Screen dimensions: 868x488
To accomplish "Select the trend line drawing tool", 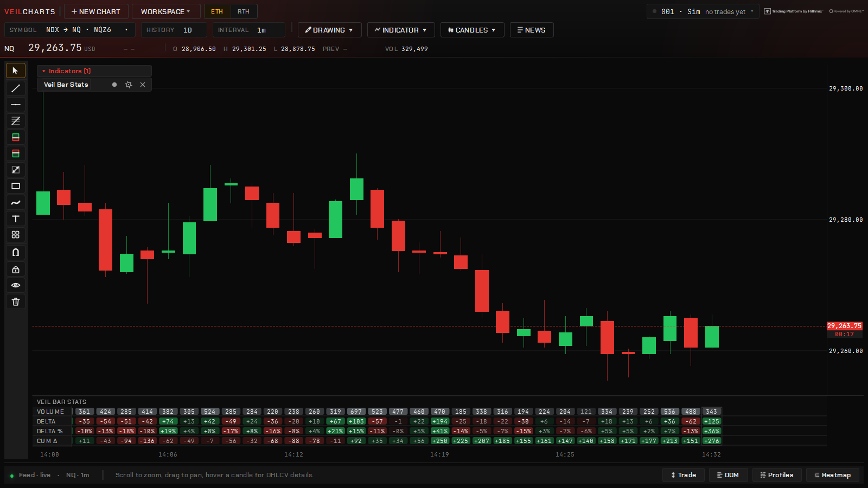I will click(x=15, y=88).
